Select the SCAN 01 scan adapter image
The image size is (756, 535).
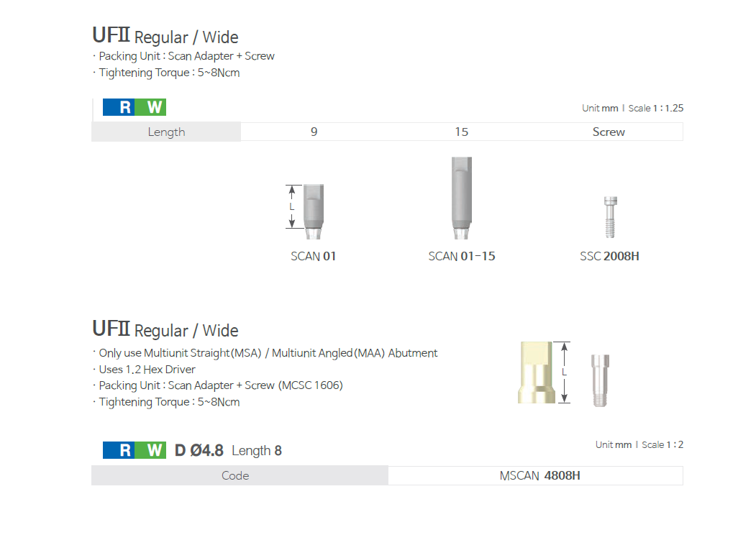click(x=314, y=211)
